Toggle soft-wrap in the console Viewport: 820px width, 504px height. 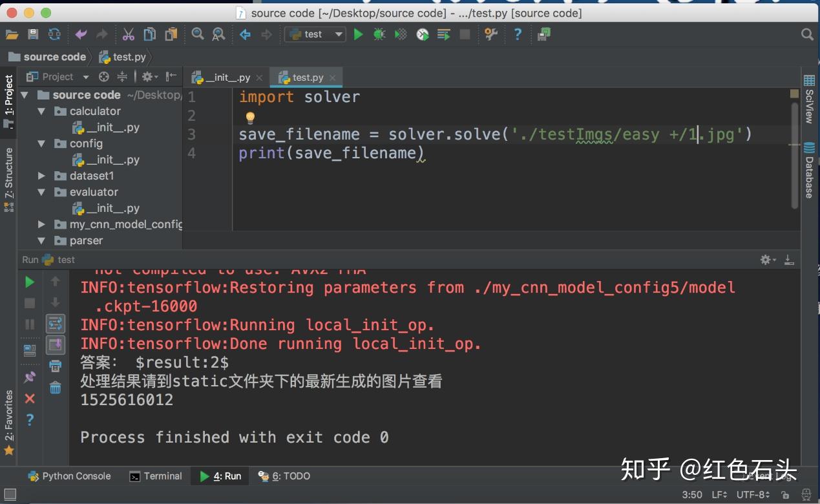click(x=55, y=324)
